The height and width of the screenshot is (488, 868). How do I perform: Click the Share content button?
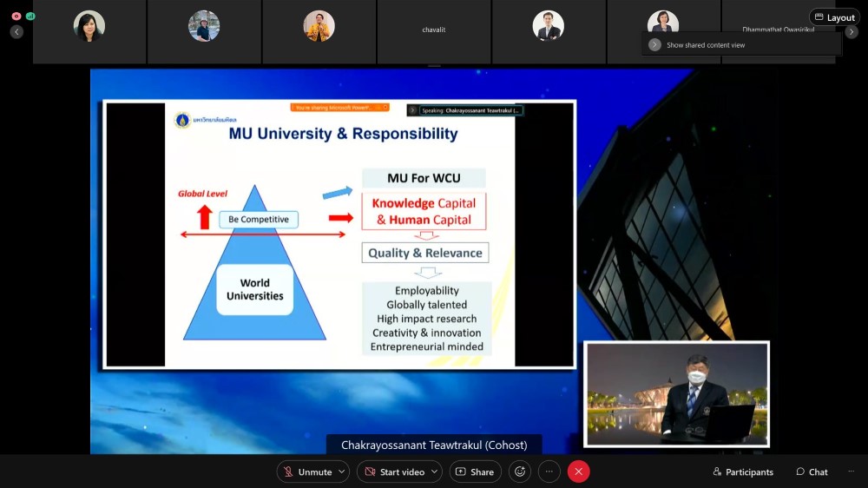pyautogui.click(x=475, y=472)
